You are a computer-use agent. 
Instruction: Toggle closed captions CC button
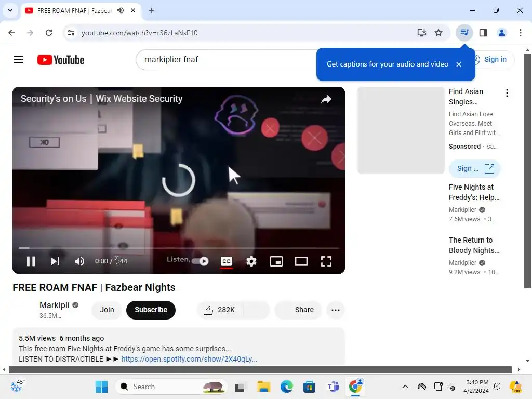click(x=227, y=261)
